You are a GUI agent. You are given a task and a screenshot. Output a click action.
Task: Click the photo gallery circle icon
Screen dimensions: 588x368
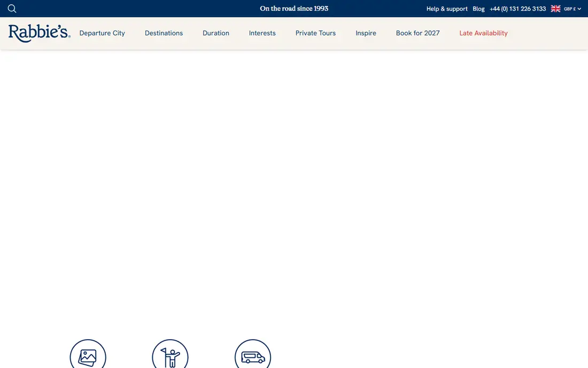pos(88,354)
